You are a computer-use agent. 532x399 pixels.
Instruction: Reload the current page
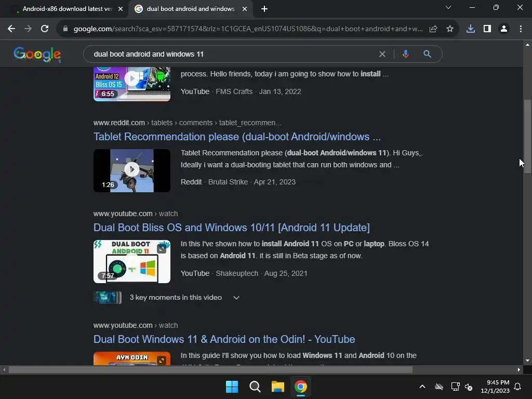pos(45,29)
